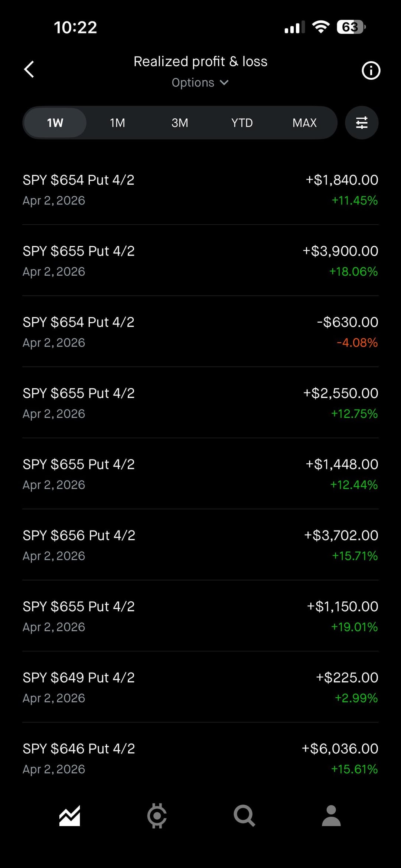Open the crypto tab icon in bottom bar

tap(157, 816)
